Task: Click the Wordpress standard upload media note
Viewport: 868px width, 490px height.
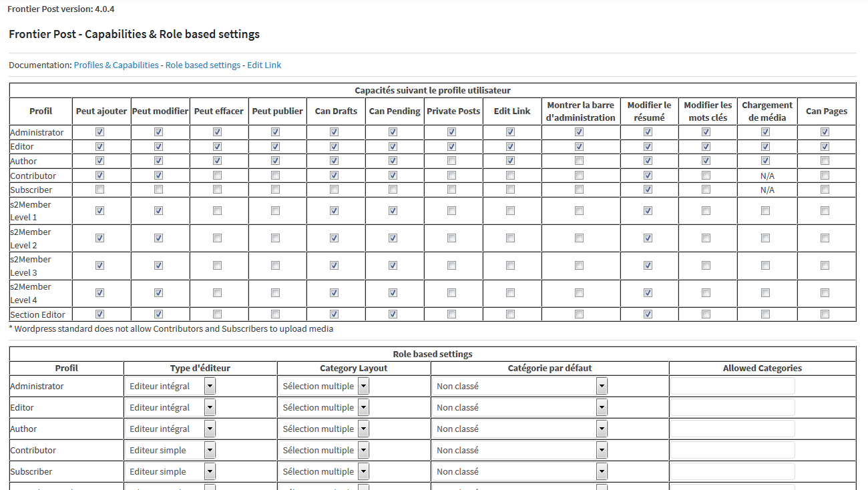Action: [x=171, y=328]
